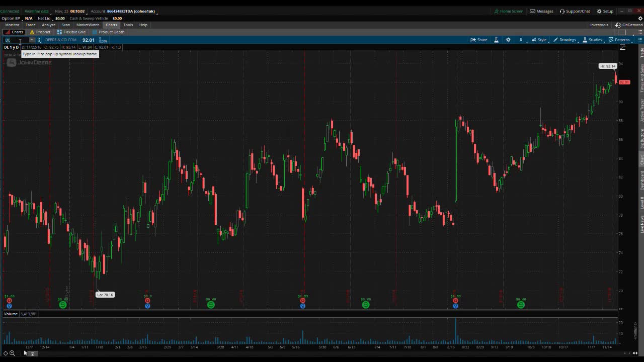The height and width of the screenshot is (362, 644).
Task: Switch to Flexible Grid sub-tab
Action: coord(71,32)
